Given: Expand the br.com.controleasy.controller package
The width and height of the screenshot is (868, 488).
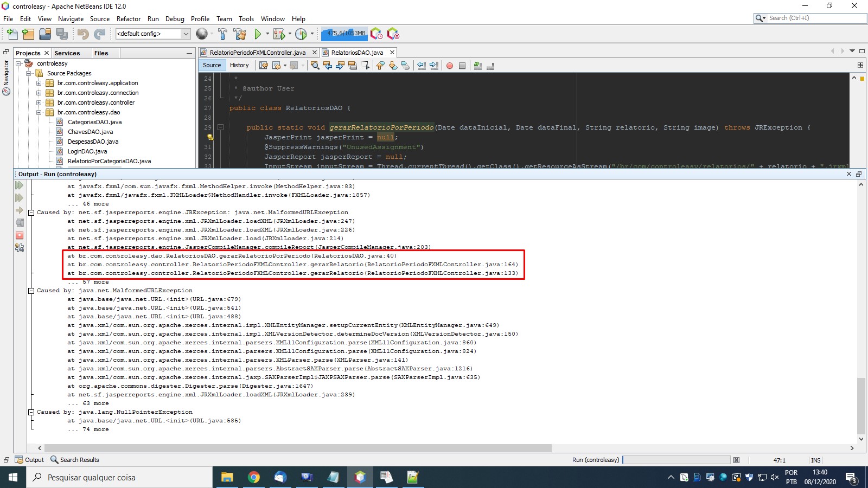Looking at the screenshot, I should pos(39,102).
